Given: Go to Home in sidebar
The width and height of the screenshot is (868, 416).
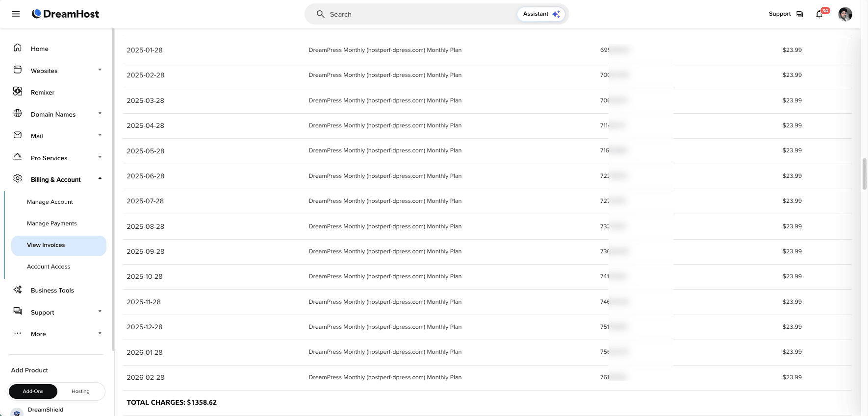Looking at the screenshot, I should 40,49.
